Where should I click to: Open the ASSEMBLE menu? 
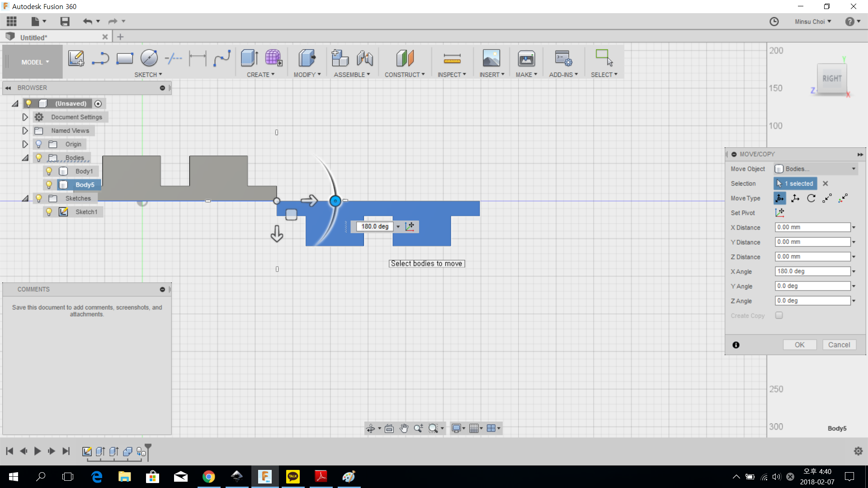pyautogui.click(x=352, y=75)
